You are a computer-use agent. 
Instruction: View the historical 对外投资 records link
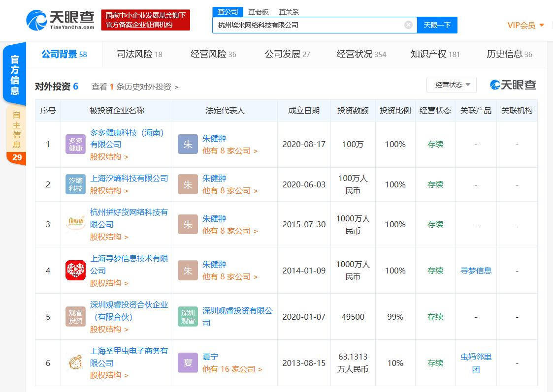(135, 87)
